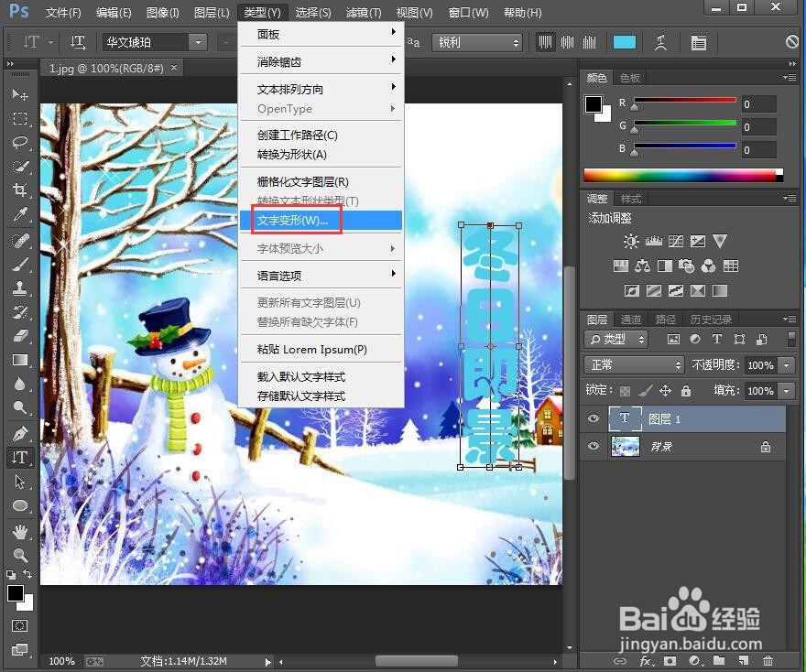This screenshot has width=806, height=672.
Task: Select the Quick Selection tool
Action: pos(19,167)
